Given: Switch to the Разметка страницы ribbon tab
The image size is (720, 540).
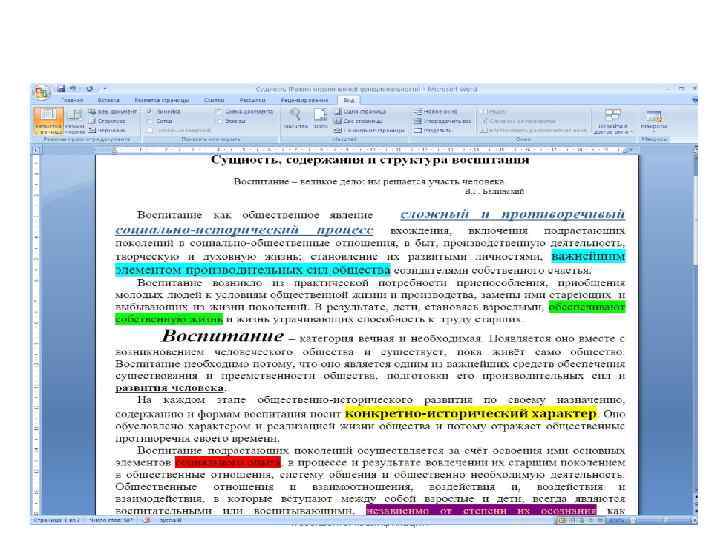Looking at the screenshot, I should [x=162, y=100].
